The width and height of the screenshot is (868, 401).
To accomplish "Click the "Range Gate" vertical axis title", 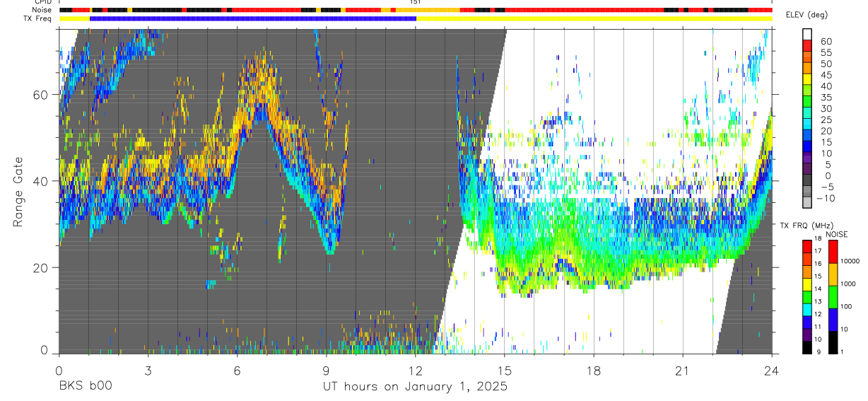I will coord(18,192).
